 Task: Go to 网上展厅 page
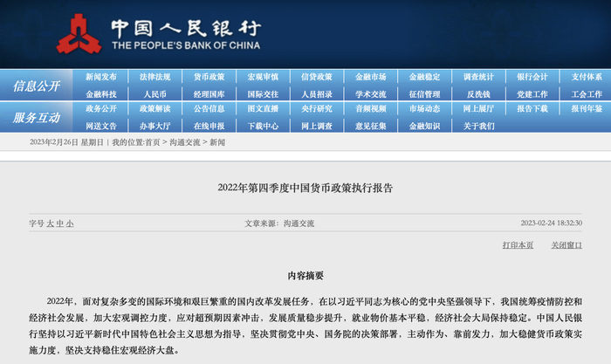478,108
